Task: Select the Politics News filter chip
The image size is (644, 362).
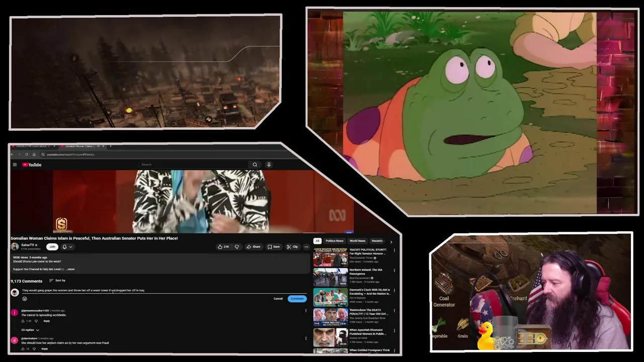Action: (334, 241)
